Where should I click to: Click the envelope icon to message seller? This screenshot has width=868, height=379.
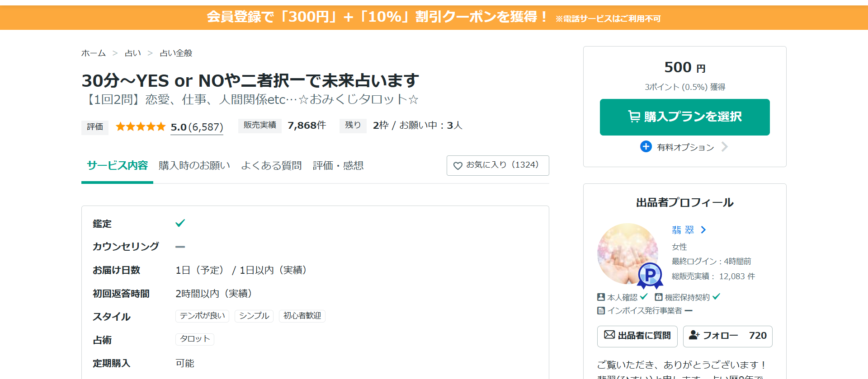pyautogui.click(x=609, y=335)
